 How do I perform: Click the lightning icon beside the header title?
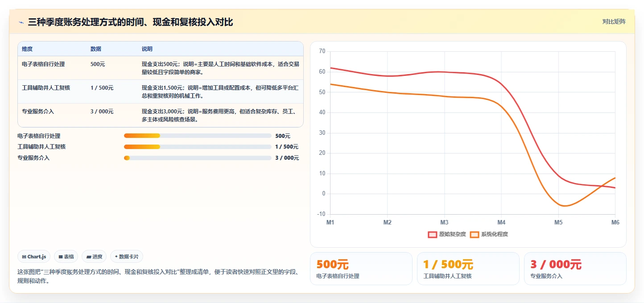pyautogui.click(x=21, y=22)
